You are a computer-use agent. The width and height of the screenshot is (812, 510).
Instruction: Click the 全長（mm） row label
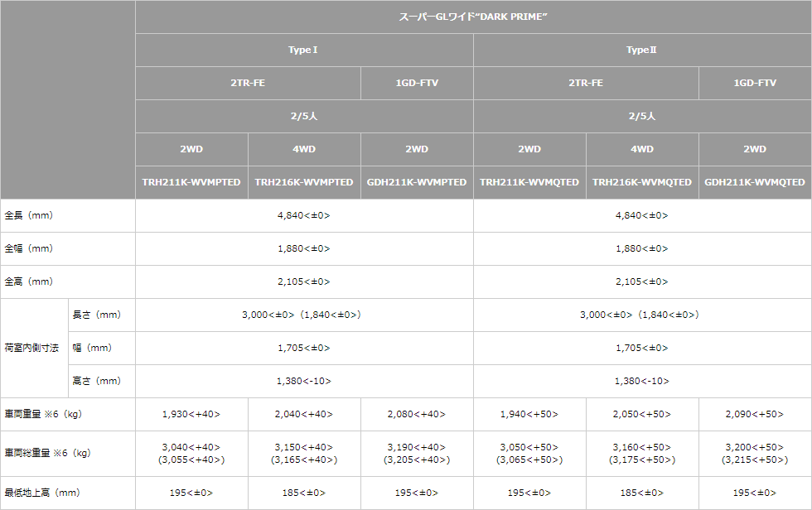tap(68, 215)
